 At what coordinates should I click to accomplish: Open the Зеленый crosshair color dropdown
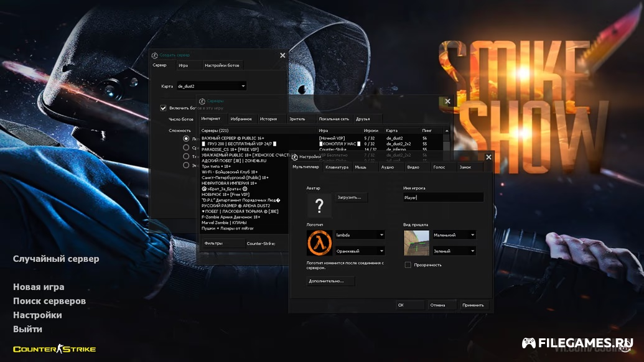coord(454,251)
